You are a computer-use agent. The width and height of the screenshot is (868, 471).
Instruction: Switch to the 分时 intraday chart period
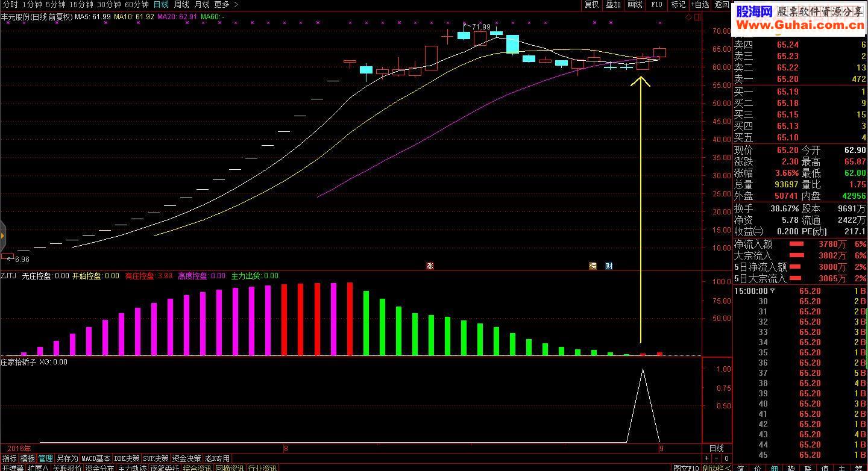[10, 4]
